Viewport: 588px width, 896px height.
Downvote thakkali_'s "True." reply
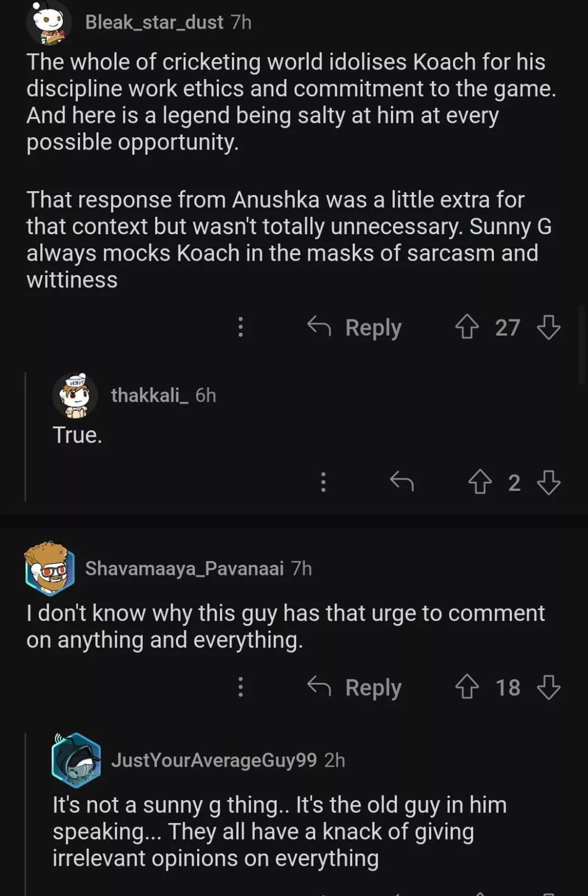tap(548, 482)
